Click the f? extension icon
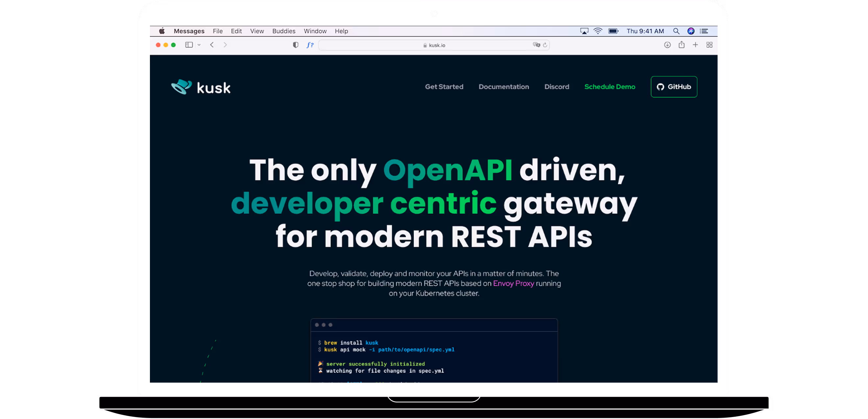The image size is (868, 419). click(x=310, y=45)
